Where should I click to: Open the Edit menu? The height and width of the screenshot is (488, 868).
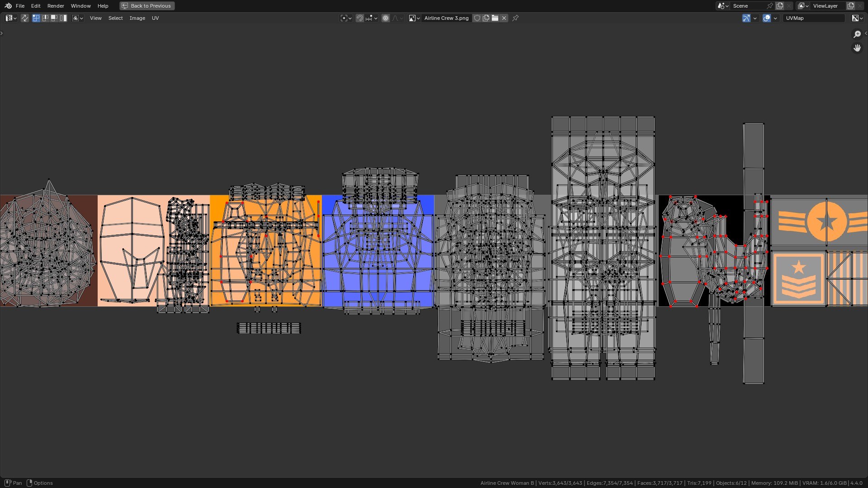coord(36,6)
